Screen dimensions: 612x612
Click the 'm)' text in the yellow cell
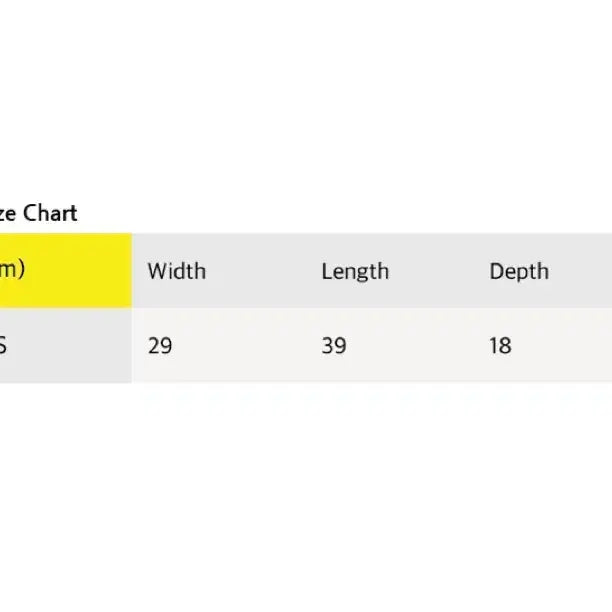[12, 270]
